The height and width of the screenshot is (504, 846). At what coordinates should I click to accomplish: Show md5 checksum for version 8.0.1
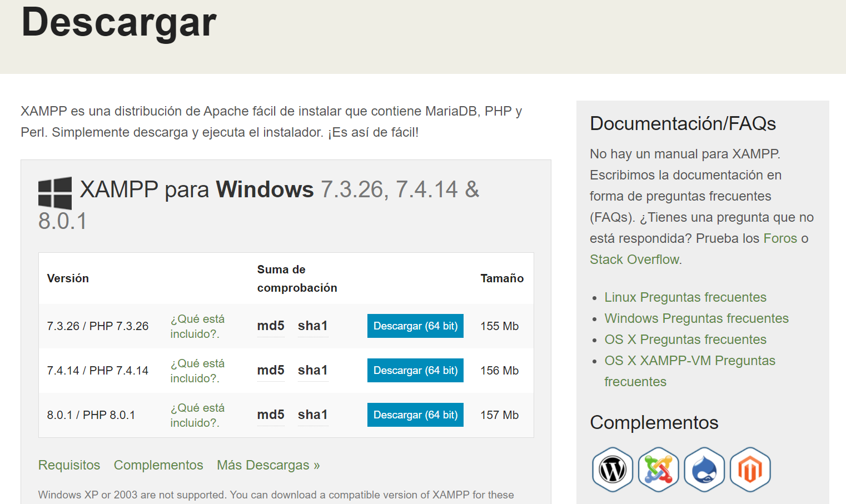click(x=271, y=415)
